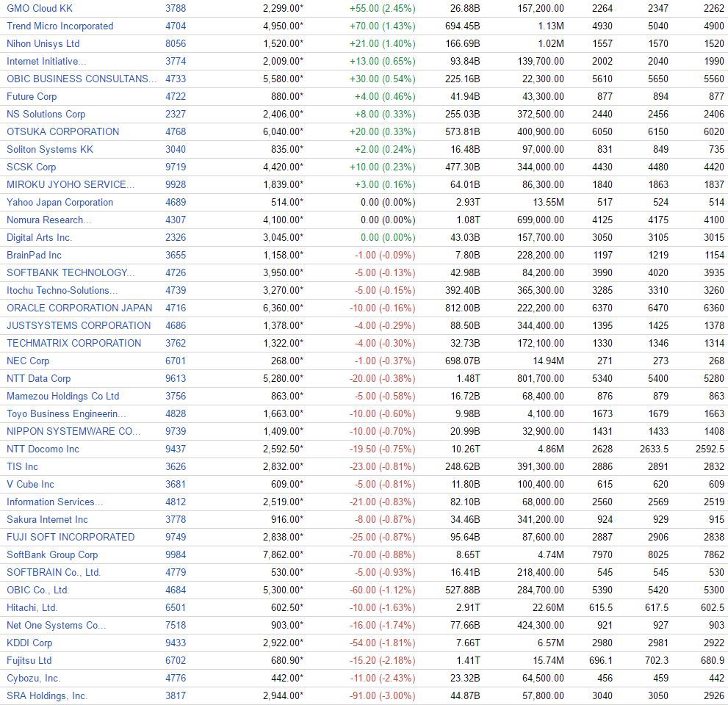Open Net One Systems Co link
Image resolution: width=728 pixels, height=705 pixels.
point(56,626)
